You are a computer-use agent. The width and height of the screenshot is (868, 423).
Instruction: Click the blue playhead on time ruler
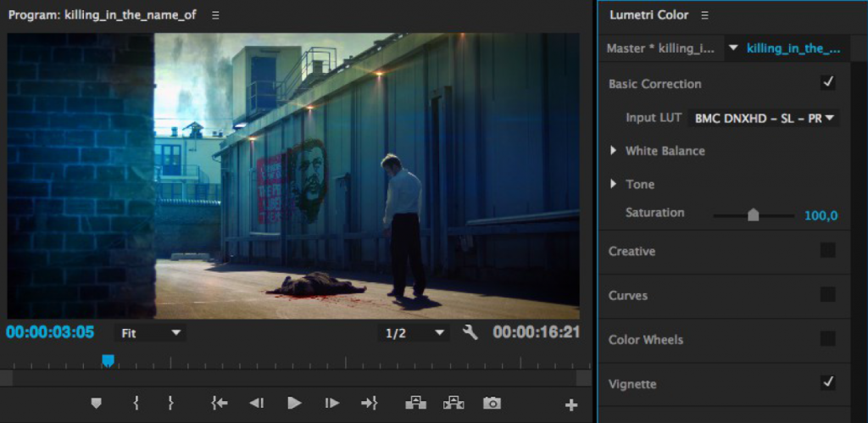coord(108,361)
